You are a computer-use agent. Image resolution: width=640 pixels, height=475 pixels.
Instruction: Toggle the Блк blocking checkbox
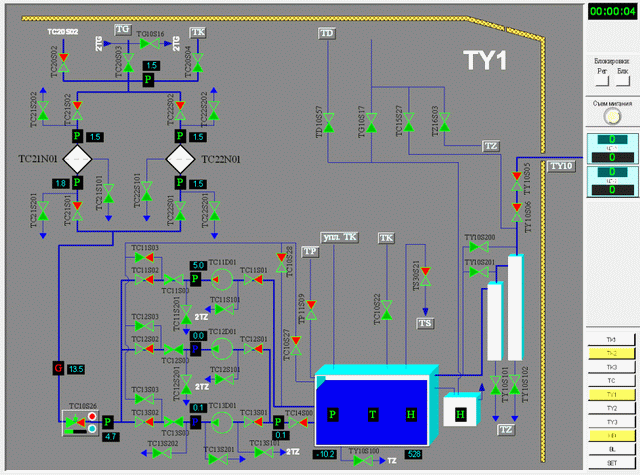pos(622,80)
